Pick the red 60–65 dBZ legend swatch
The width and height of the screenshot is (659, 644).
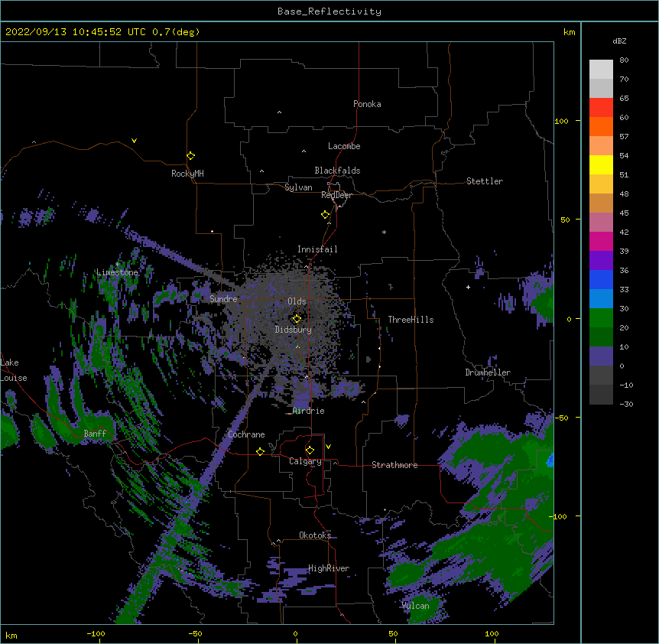(601, 108)
